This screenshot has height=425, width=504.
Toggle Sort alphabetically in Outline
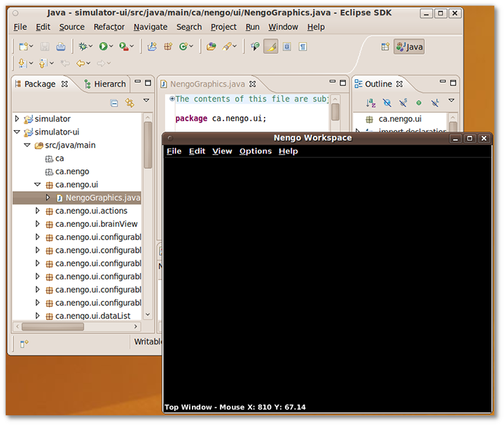pos(370,103)
